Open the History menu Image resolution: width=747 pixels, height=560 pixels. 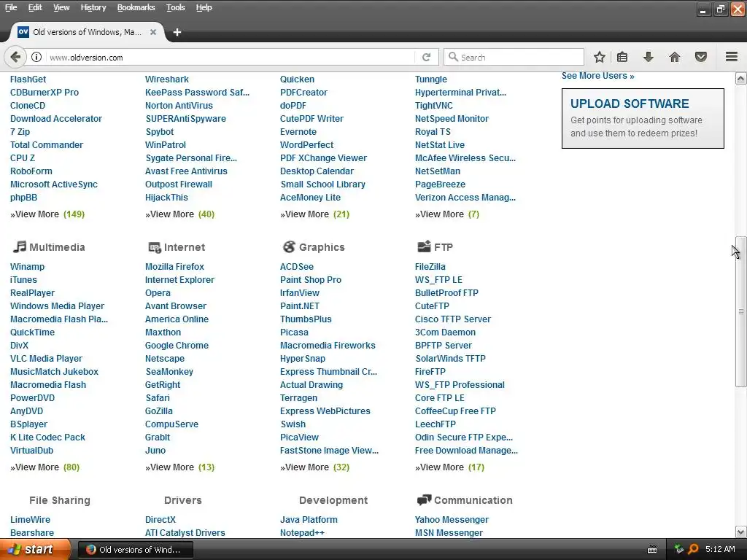pos(93,7)
